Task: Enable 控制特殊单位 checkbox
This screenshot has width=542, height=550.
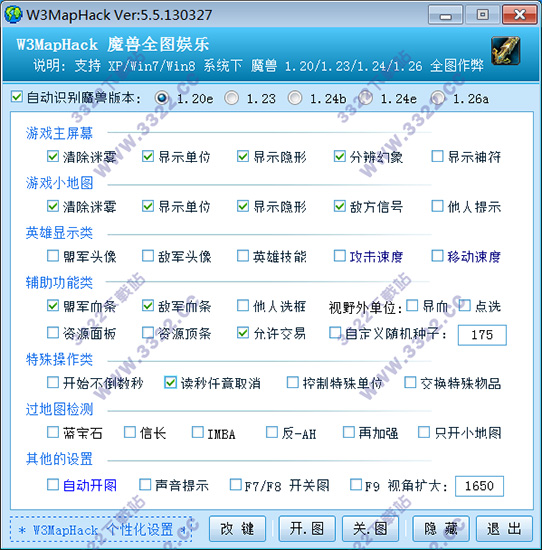Action: pyautogui.click(x=293, y=382)
